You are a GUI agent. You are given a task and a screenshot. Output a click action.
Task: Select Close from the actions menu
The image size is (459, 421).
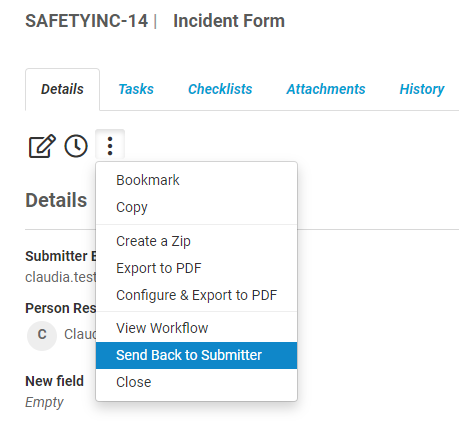(196, 382)
